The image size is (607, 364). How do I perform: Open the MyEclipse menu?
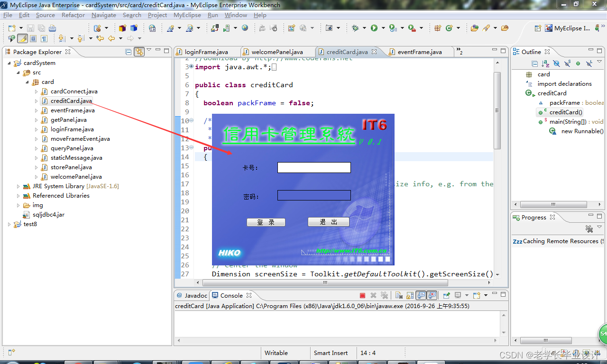(187, 15)
